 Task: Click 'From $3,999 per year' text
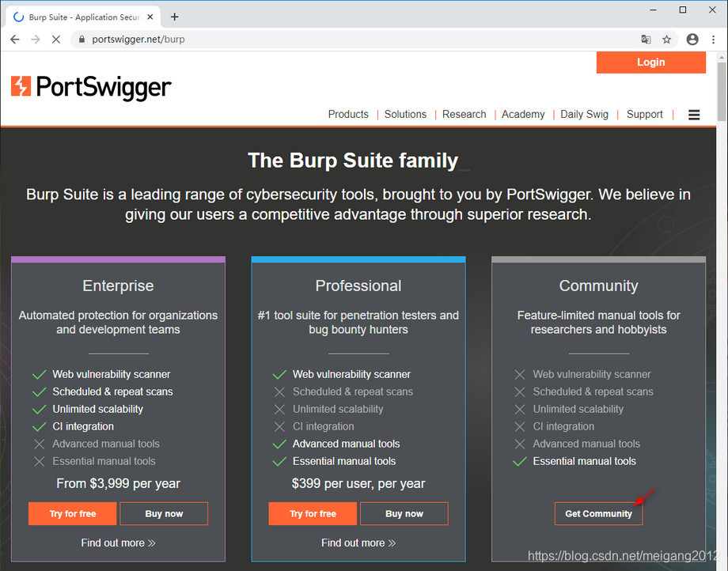[x=118, y=483]
